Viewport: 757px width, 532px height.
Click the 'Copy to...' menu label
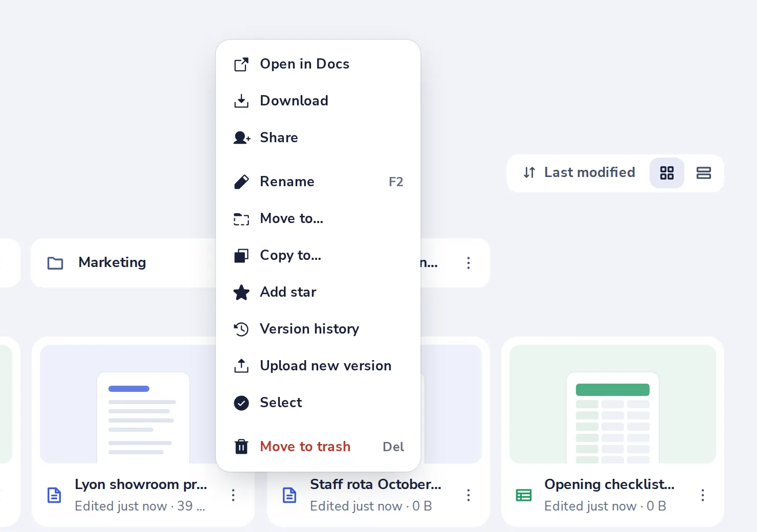click(x=291, y=255)
